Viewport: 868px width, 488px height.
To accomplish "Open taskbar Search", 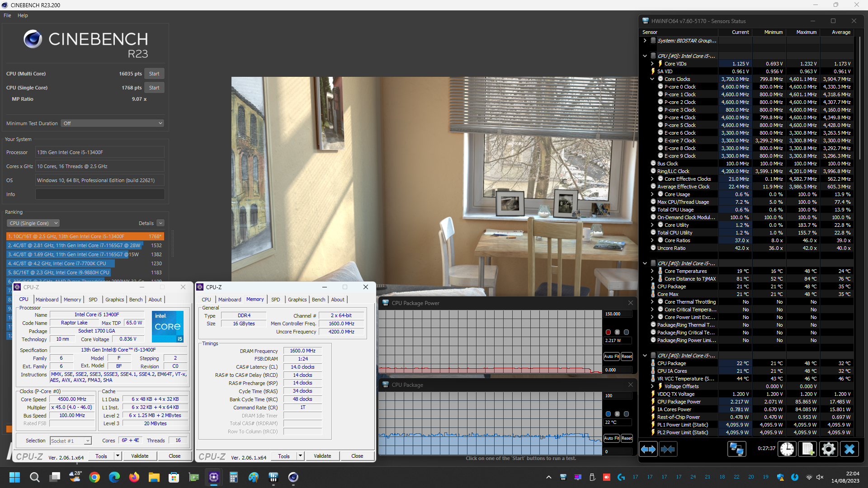I will [x=34, y=477].
